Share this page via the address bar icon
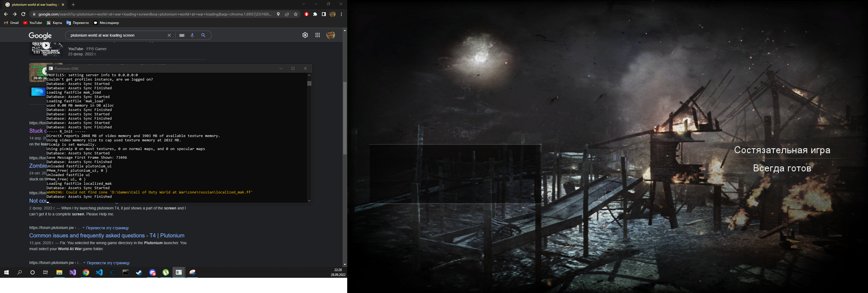The image size is (868, 293). point(287,14)
